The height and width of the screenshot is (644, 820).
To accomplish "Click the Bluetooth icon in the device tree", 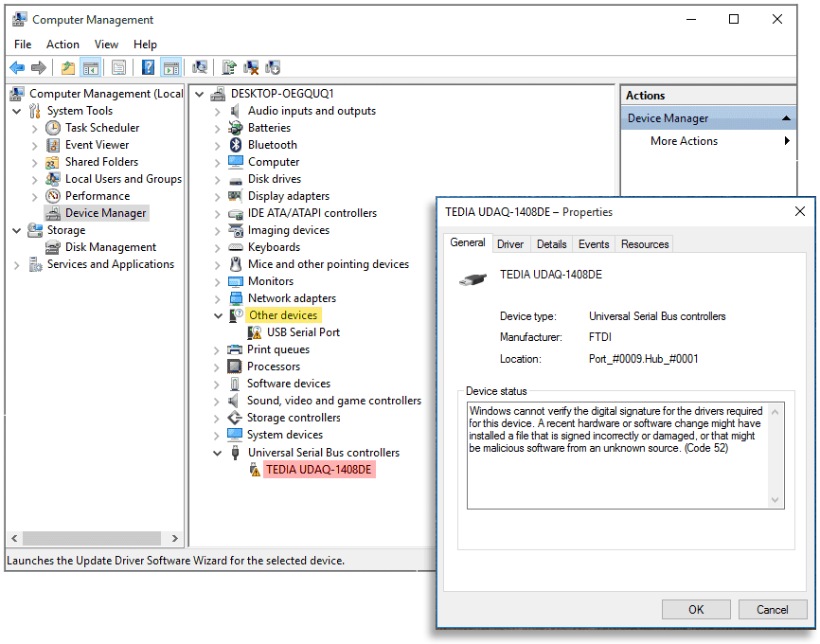I will [x=236, y=145].
